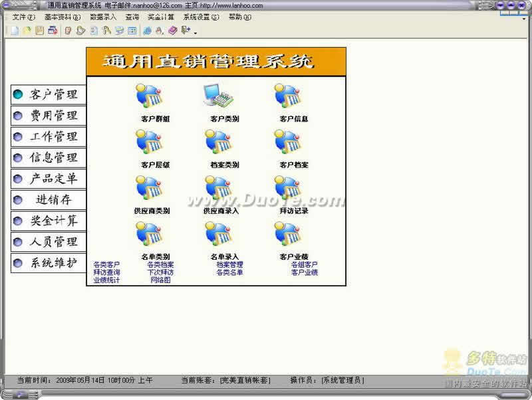The height and width of the screenshot is (400, 532).
Task: Follow the 拜访查询 link
Action: pyautogui.click(x=106, y=272)
